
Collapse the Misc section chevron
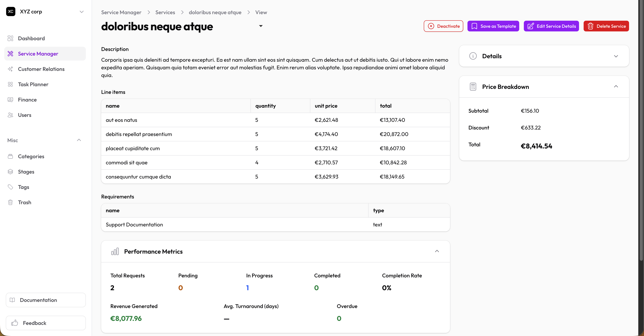click(x=79, y=140)
